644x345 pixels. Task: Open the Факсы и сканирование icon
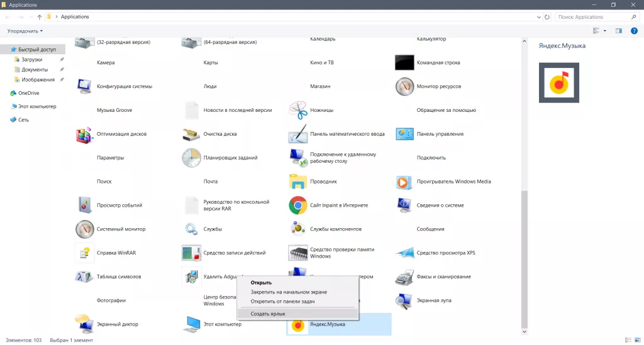(404, 277)
